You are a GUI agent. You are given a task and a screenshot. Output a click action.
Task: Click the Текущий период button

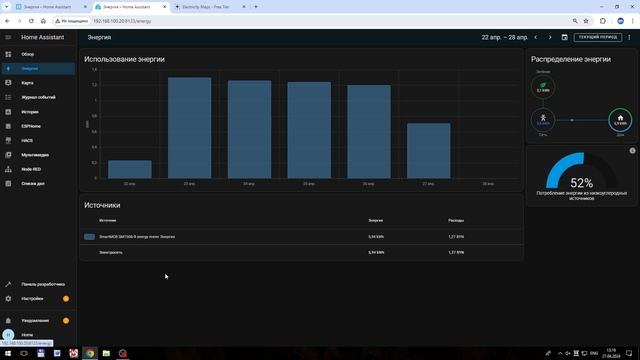tap(598, 37)
